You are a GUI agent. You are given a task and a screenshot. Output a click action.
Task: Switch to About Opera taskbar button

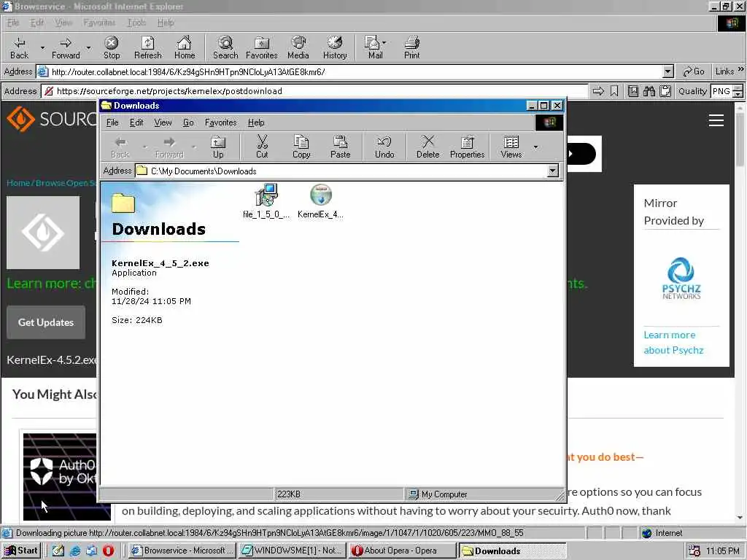coord(402,551)
